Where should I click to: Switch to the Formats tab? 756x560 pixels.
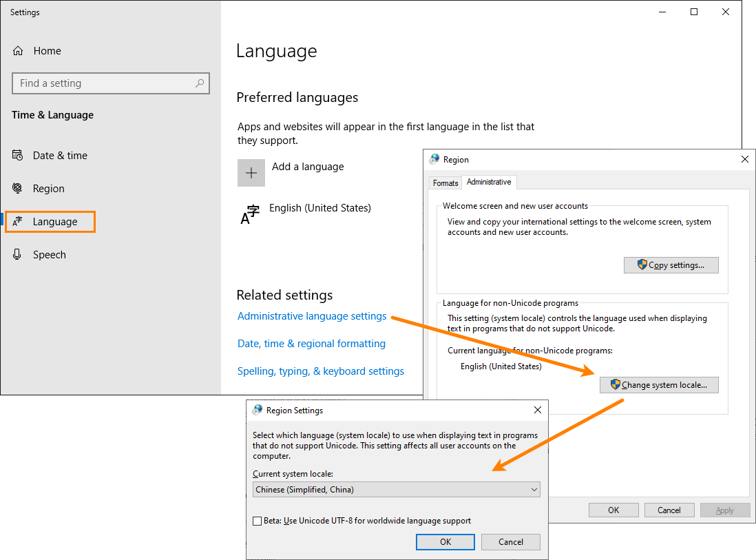445,183
